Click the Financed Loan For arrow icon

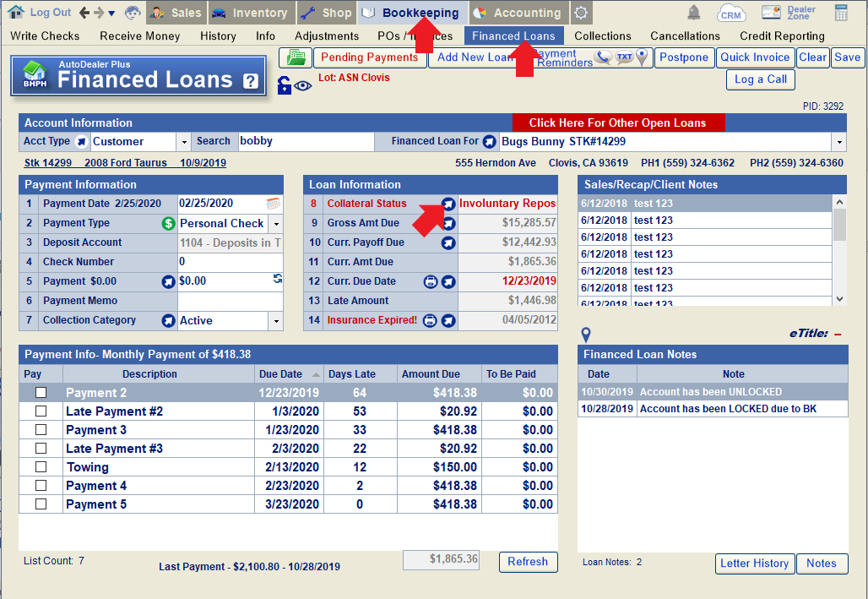[x=490, y=142]
